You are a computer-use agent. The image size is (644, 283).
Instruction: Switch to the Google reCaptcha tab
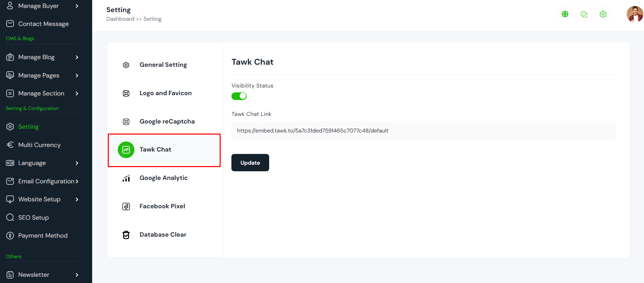click(x=167, y=121)
